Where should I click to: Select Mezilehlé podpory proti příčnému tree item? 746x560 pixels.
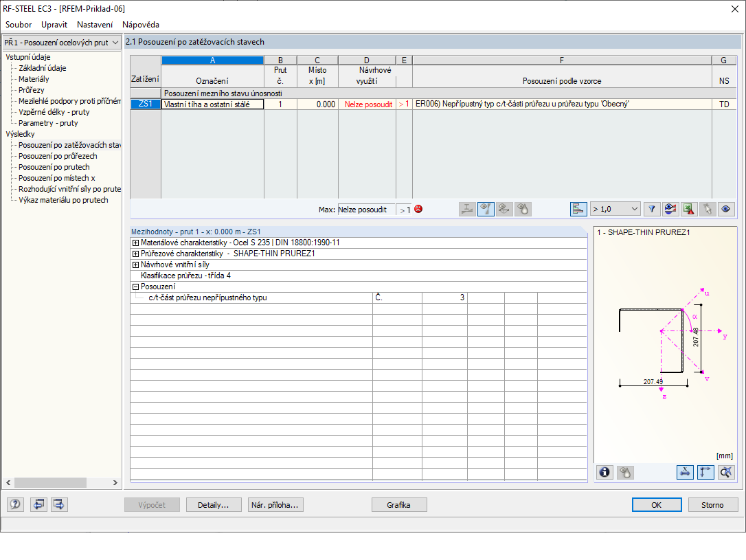click(69, 101)
